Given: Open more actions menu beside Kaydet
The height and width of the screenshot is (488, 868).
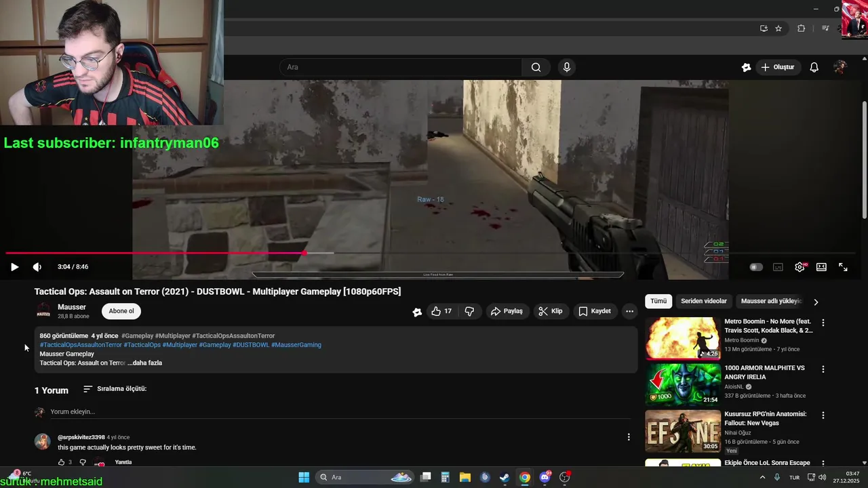Looking at the screenshot, I should (629, 311).
